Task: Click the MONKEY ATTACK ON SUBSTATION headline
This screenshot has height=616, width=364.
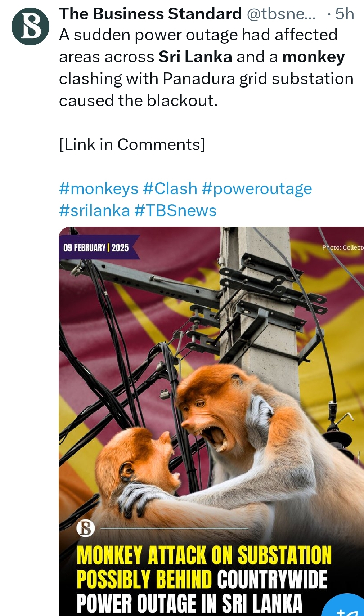Action: [204, 555]
